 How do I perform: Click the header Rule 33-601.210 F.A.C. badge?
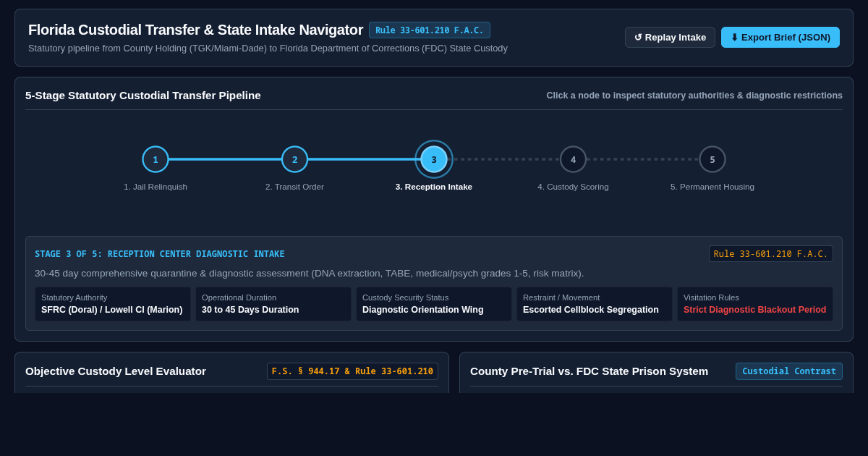click(430, 30)
